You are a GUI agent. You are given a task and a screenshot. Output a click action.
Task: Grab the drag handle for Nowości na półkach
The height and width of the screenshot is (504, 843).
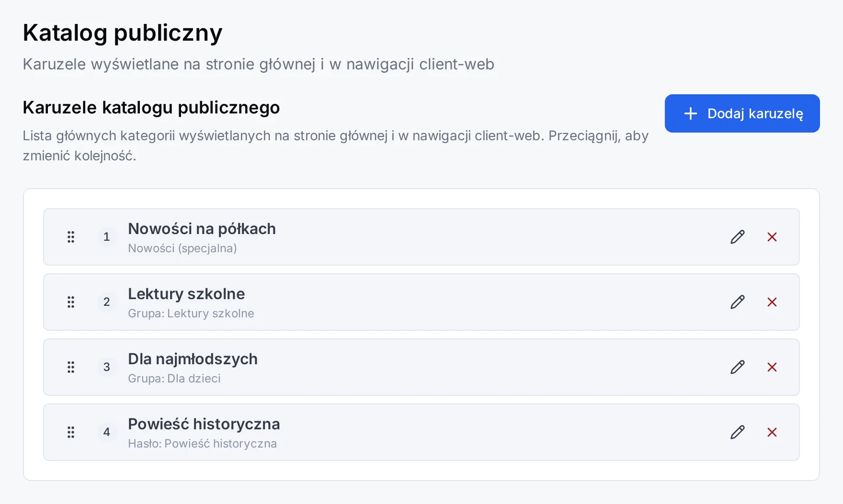(71, 237)
